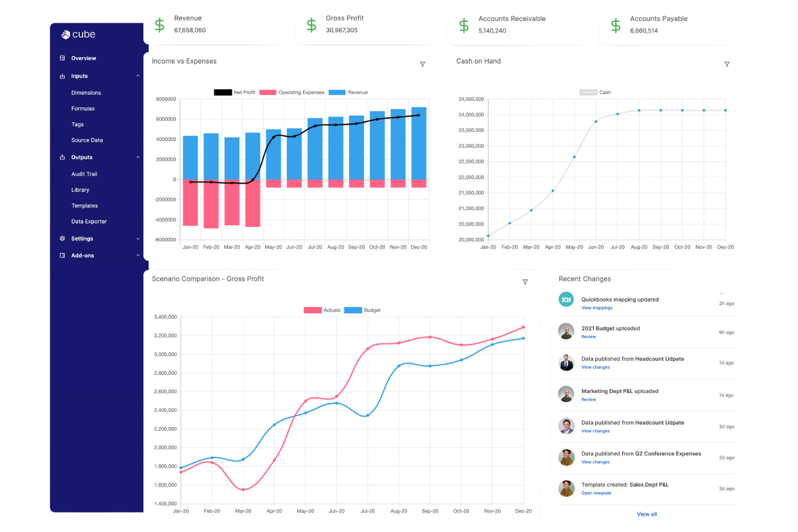The height and width of the screenshot is (532, 798).
Task: Click View changes under Q2 Conference Expenses
Action: (x=596, y=462)
